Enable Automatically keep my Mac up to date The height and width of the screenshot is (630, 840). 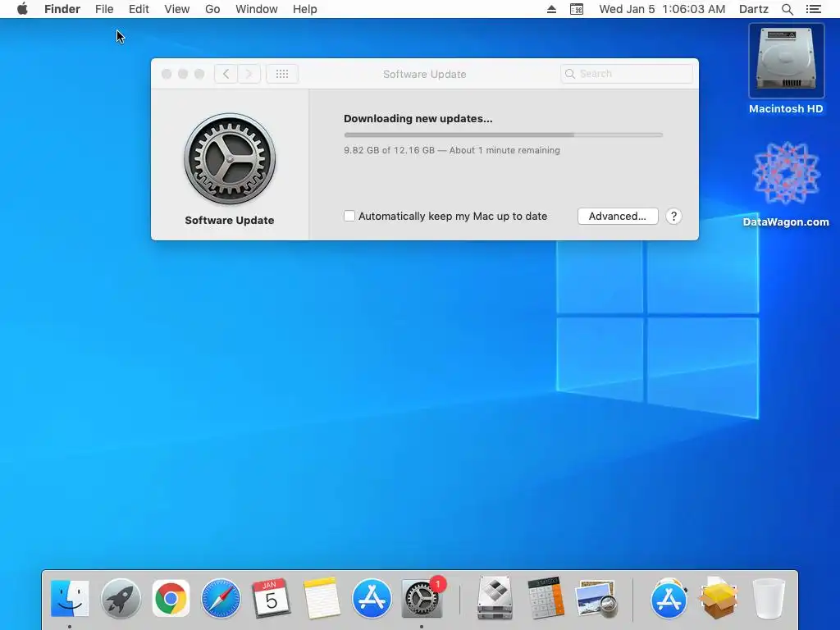pyautogui.click(x=349, y=216)
